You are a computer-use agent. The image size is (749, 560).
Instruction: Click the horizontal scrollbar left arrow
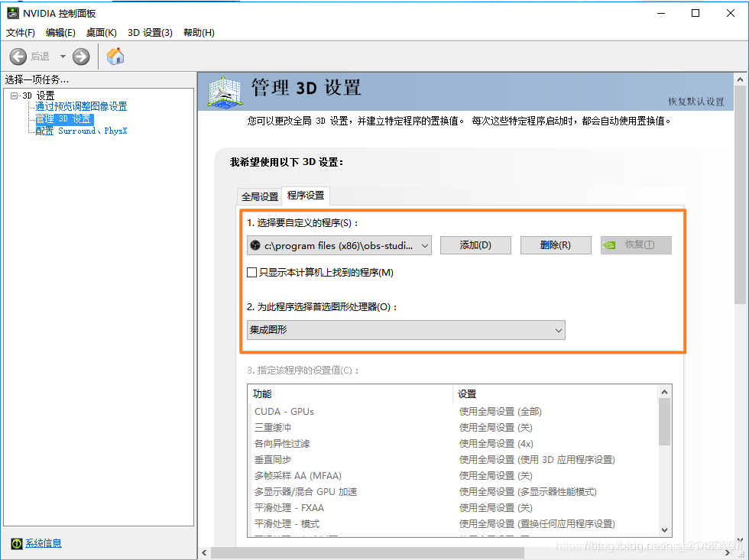[205, 553]
